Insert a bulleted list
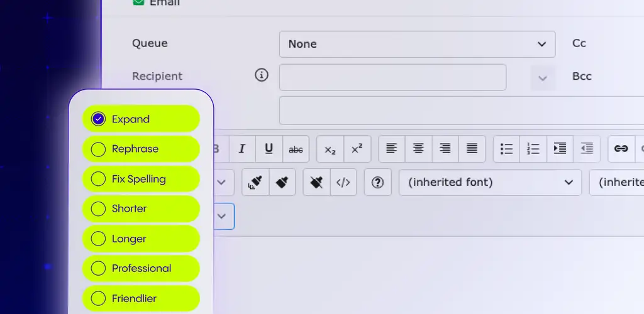Image resolution: width=644 pixels, height=314 pixels. coord(506,149)
